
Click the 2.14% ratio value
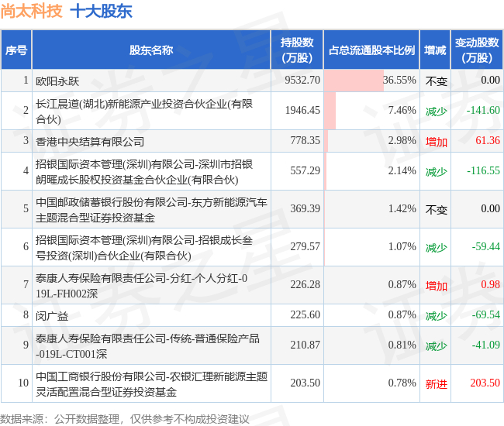[402, 170]
